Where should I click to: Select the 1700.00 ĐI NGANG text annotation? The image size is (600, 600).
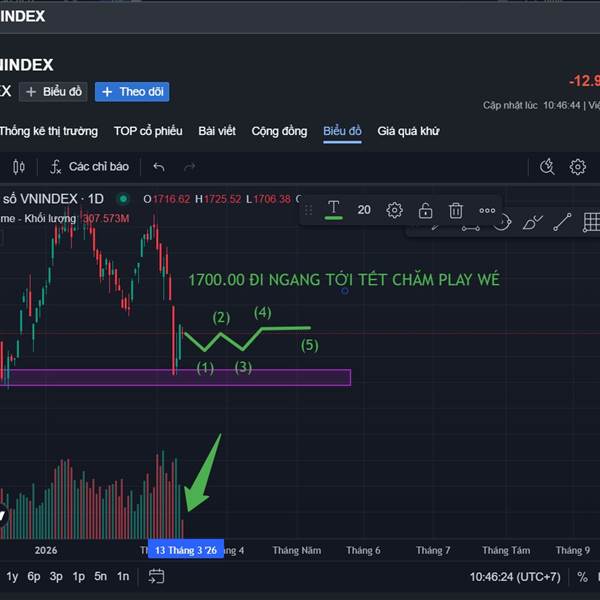344,280
